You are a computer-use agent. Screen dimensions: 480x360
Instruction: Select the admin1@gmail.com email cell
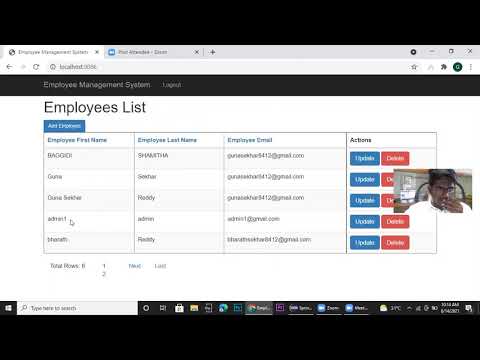[x=285, y=222]
